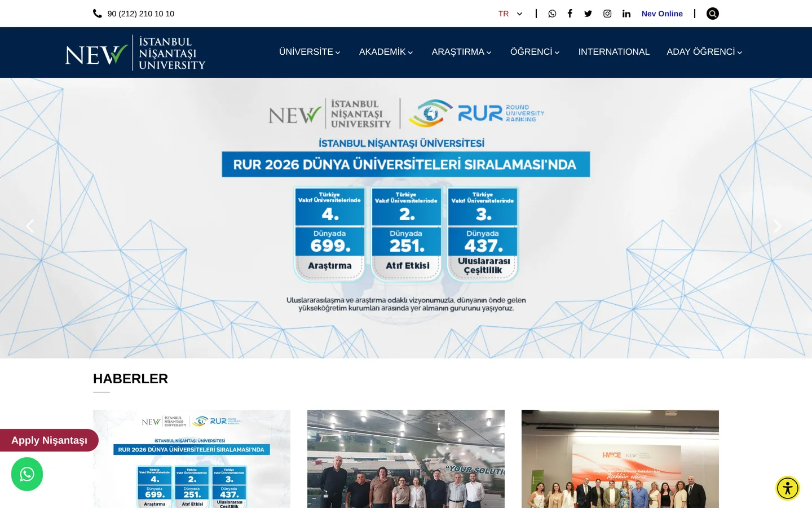Open the RUR ranking news thumbnail
Image resolution: width=812 pixels, height=508 pixels.
click(x=192, y=459)
